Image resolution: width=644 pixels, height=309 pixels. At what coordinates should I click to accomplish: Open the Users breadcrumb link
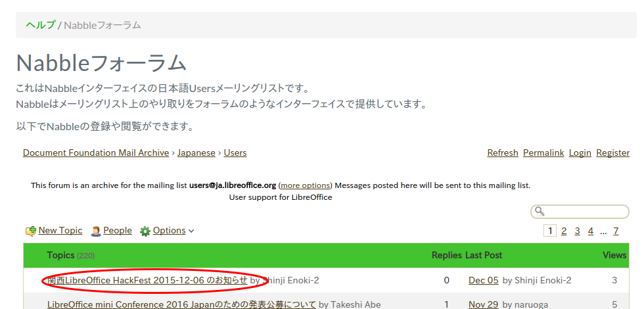tap(235, 153)
